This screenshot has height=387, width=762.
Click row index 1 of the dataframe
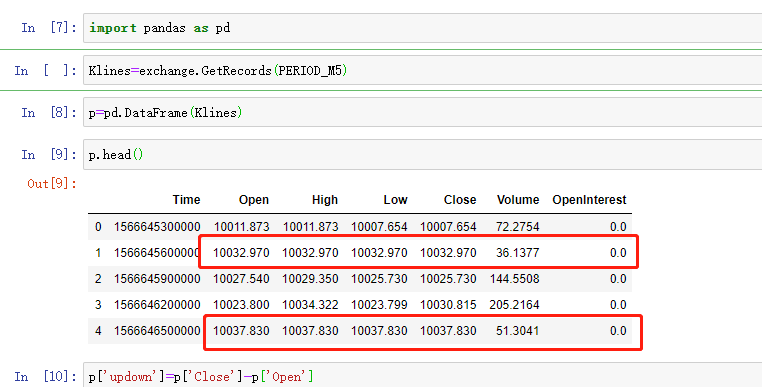point(98,253)
